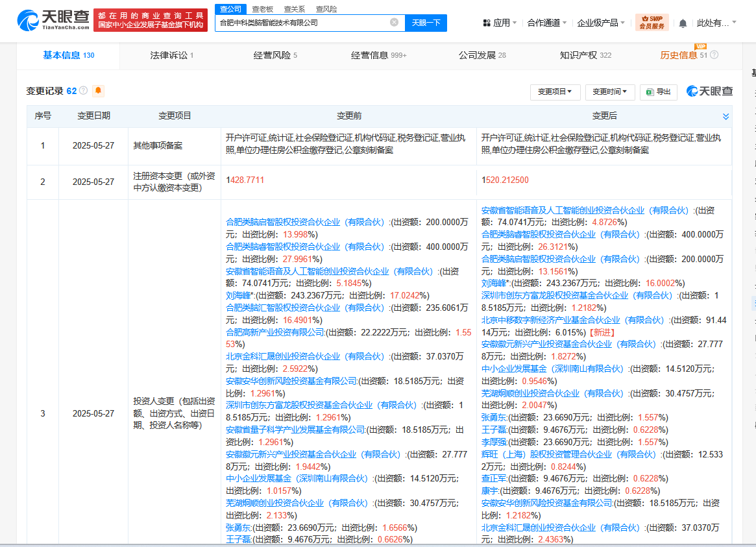Expand the double-chevron in the table header
This screenshot has height=547, width=756.
pos(726,116)
